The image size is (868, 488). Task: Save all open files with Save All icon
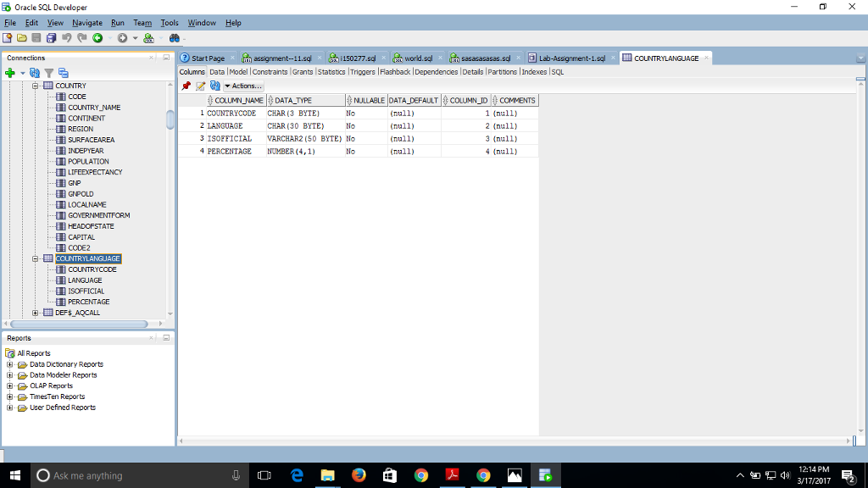click(51, 37)
